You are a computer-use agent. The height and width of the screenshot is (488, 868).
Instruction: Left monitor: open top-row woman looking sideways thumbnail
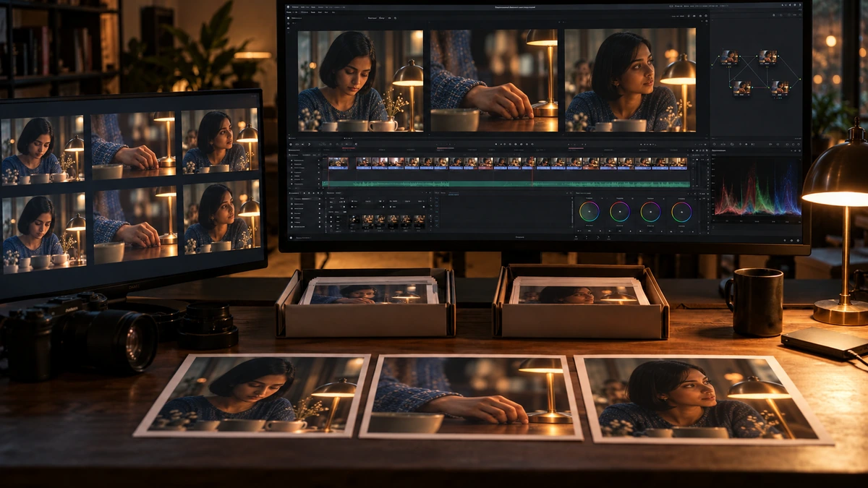[x=221, y=140]
